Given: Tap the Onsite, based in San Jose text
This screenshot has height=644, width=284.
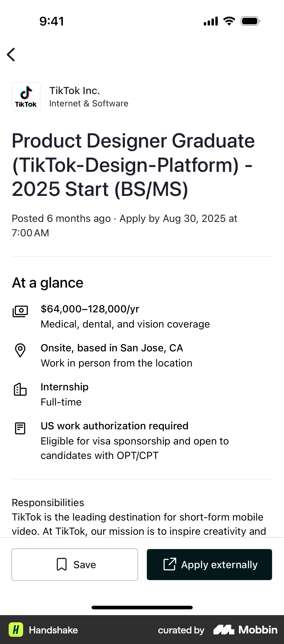Looking at the screenshot, I should [x=112, y=348].
